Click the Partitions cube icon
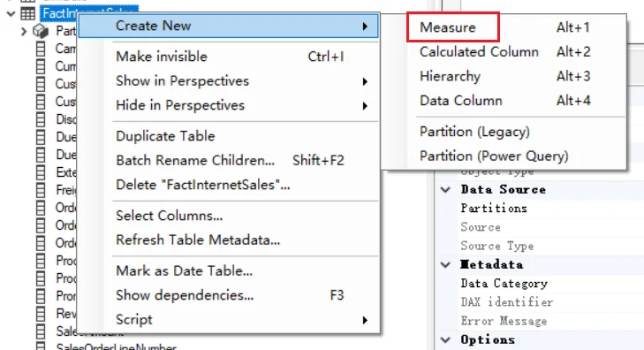Screen dimensions: 644x350 click(x=41, y=31)
